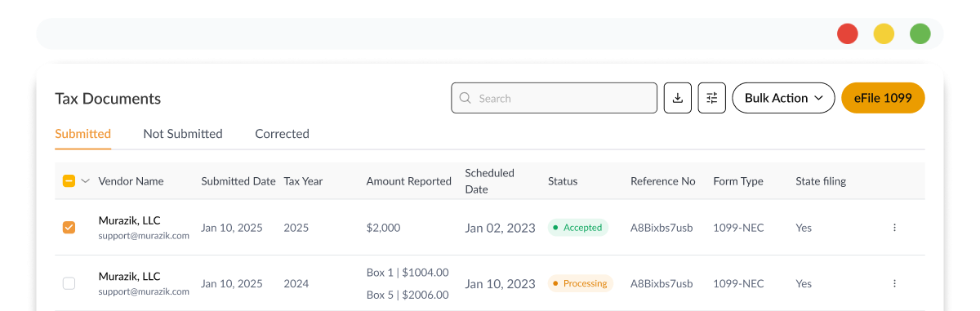Check the 2024 Murazik, LLC row checkbox

[69, 283]
